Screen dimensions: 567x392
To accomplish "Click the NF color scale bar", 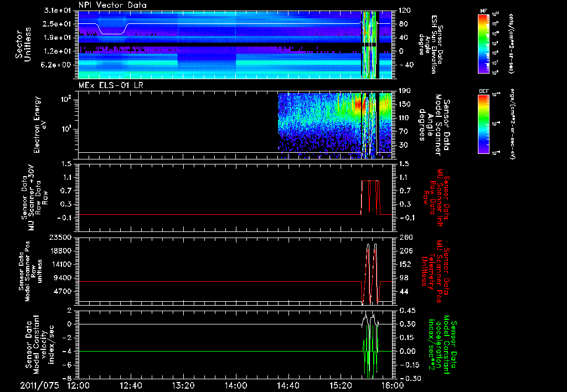I will pyautogui.click(x=483, y=43).
